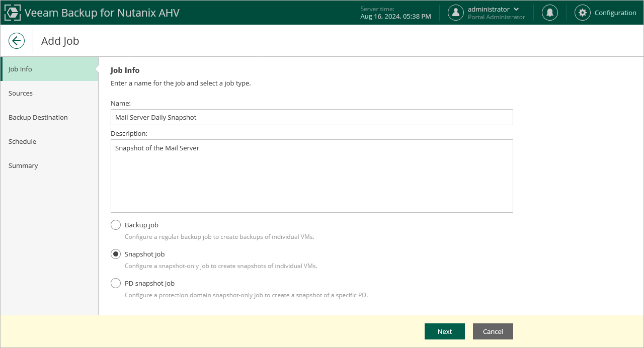This screenshot has width=644, height=348.
Task: Click the 'Configure a protection domain snapshot-only job' description
Action: [246, 295]
